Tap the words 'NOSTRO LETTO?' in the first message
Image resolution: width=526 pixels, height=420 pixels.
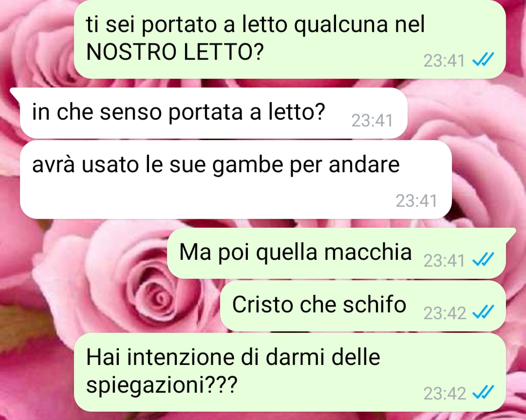click(175, 52)
